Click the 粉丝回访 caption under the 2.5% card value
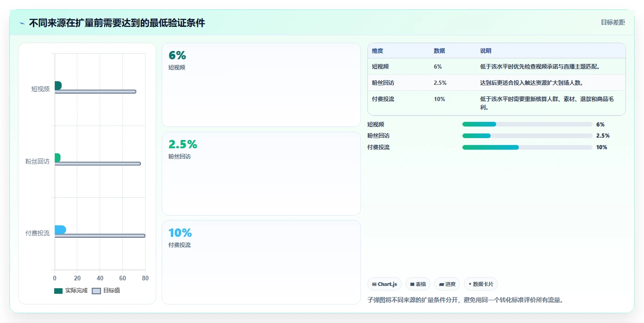Screen dimensions: 644x323 (x=179, y=156)
